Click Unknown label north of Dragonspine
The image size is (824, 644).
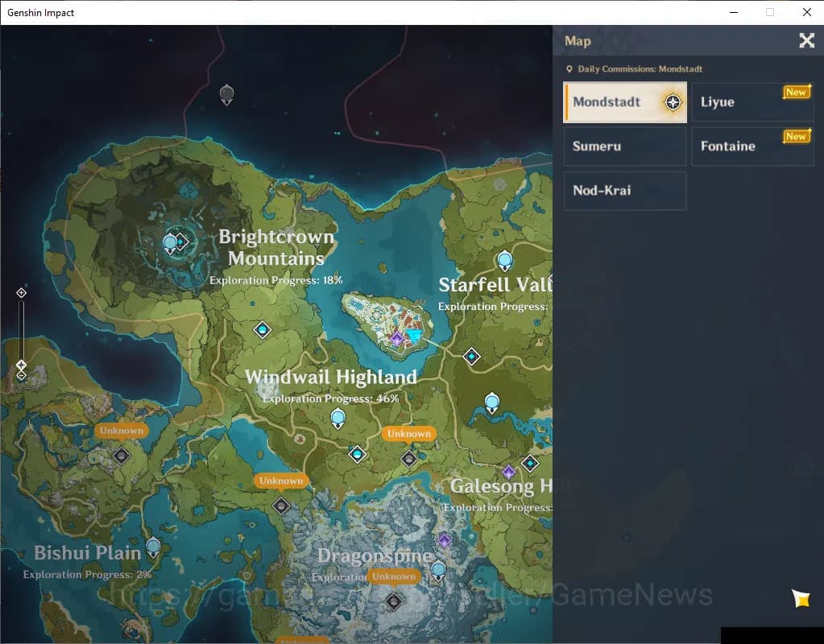(x=280, y=481)
